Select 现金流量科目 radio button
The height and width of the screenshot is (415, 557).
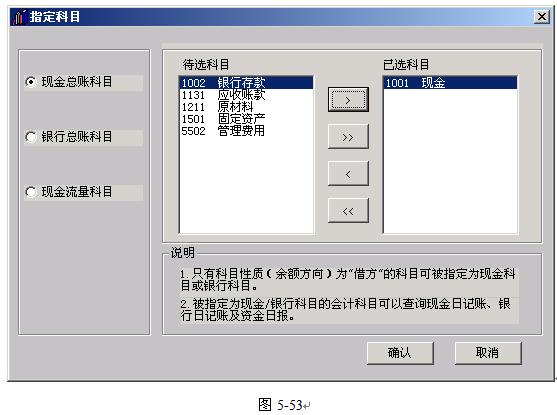31,192
